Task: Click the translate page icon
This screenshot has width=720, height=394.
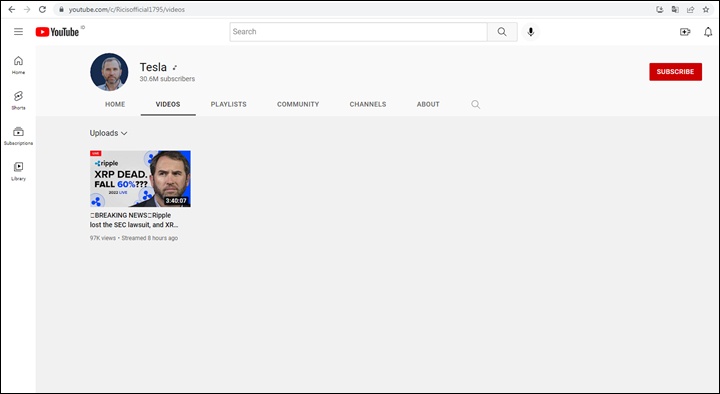Action: pos(675,9)
